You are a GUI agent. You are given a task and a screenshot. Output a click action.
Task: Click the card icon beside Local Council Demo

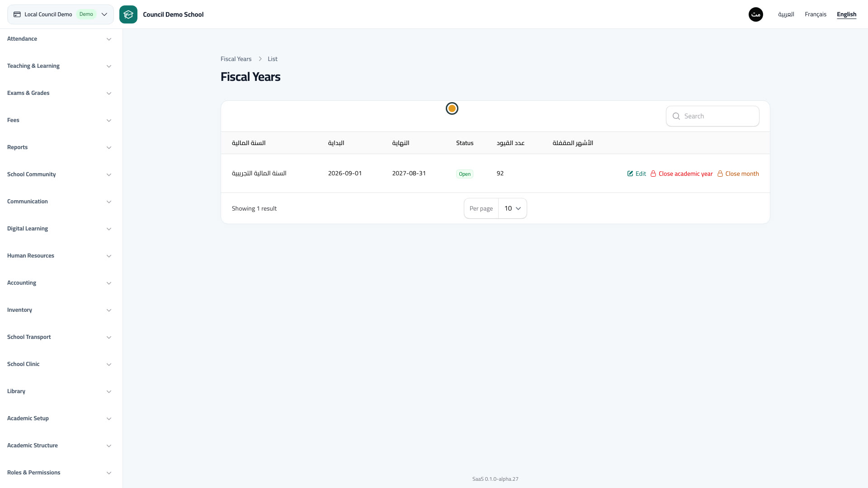pyautogui.click(x=17, y=14)
